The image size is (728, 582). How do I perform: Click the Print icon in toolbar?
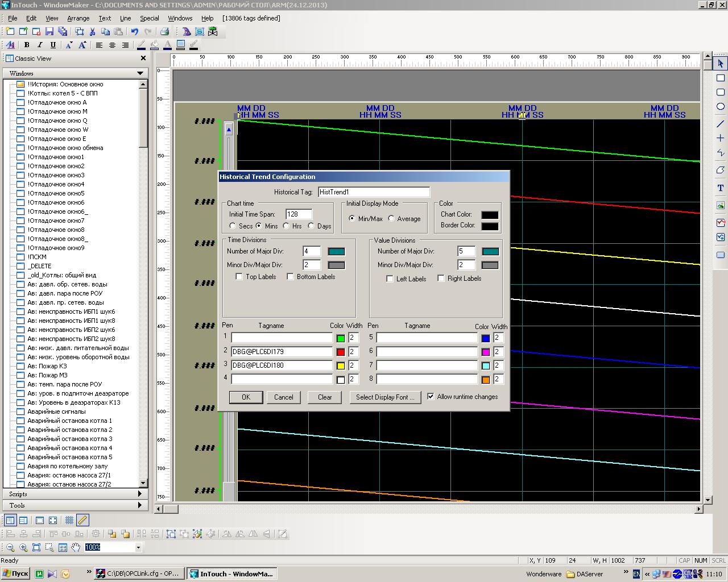coord(164,32)
